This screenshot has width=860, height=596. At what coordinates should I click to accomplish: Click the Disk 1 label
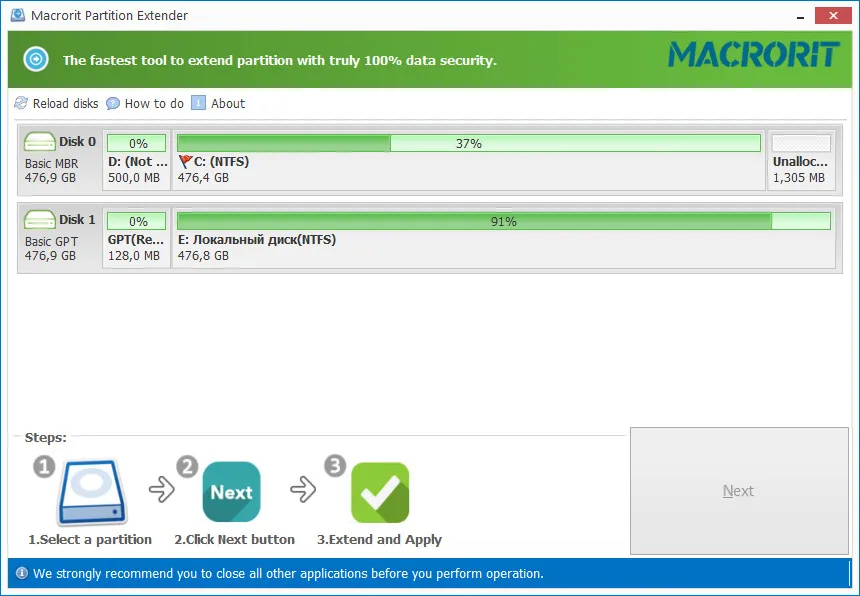coord(77,219)
